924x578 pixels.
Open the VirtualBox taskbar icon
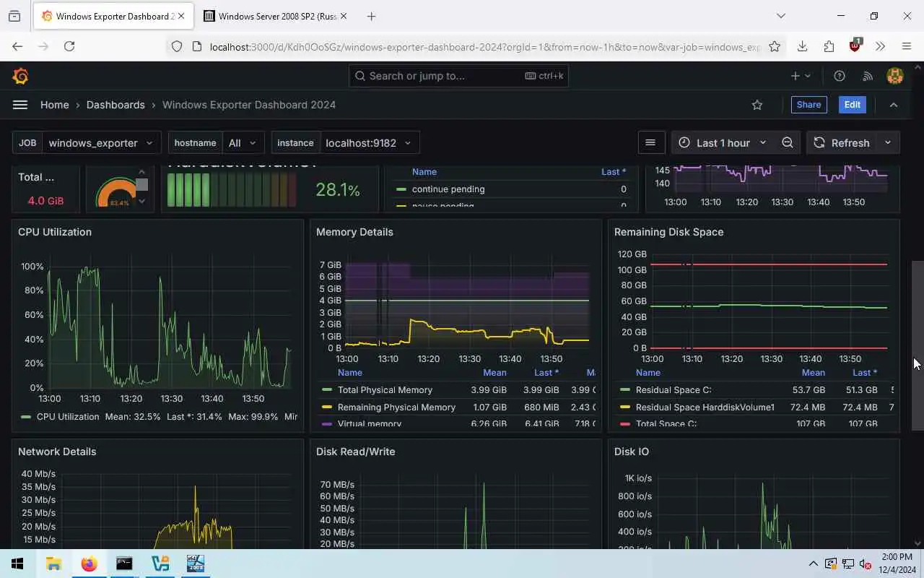pyautogui.click(x=160, y=564)
